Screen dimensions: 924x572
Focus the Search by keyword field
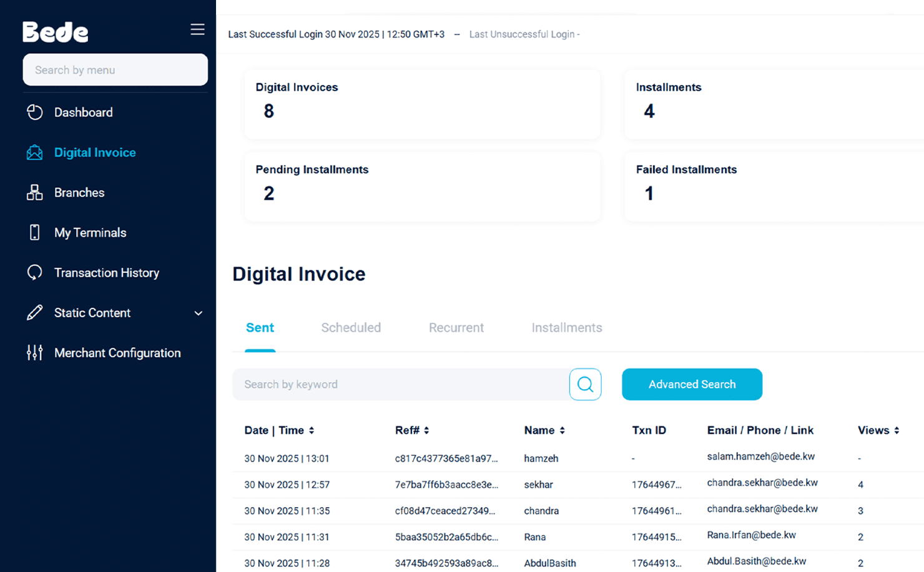tap(400, 384)
